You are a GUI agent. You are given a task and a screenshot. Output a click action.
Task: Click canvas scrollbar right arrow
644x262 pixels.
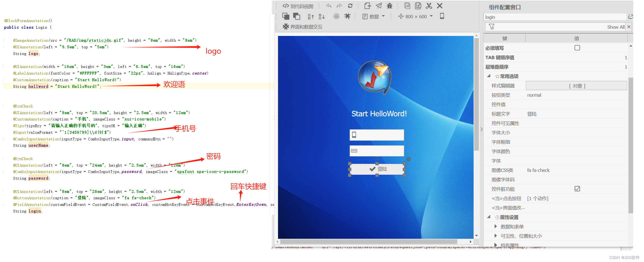click(x=471, y=242)
